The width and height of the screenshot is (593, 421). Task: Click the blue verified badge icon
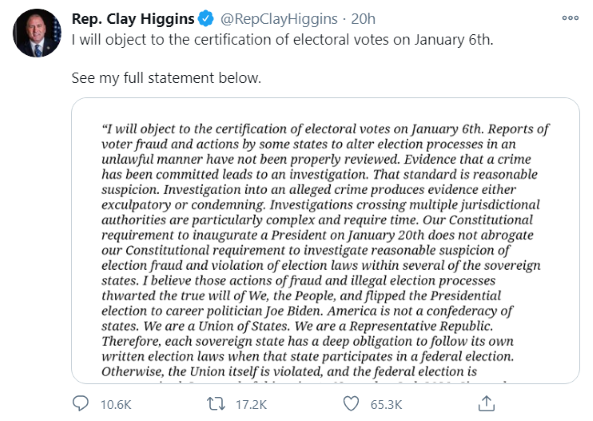pyautogui.click(x=206, y=19)
